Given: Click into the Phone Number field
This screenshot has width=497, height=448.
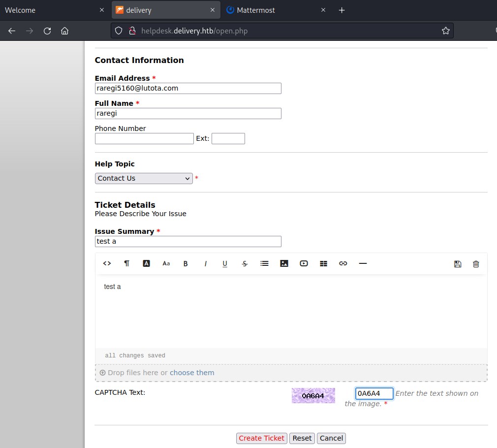Looking at the screenshot, I should point(144,139).
